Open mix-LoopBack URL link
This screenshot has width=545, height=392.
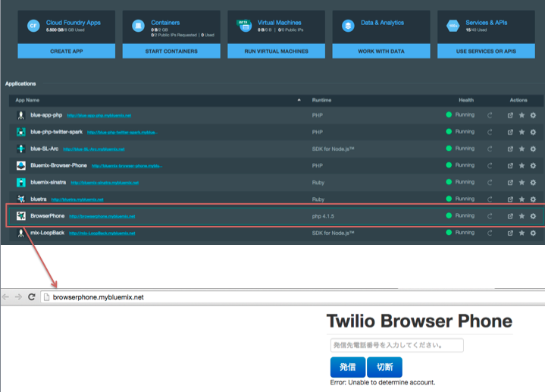pyautogui.click(x=102, y=233)
